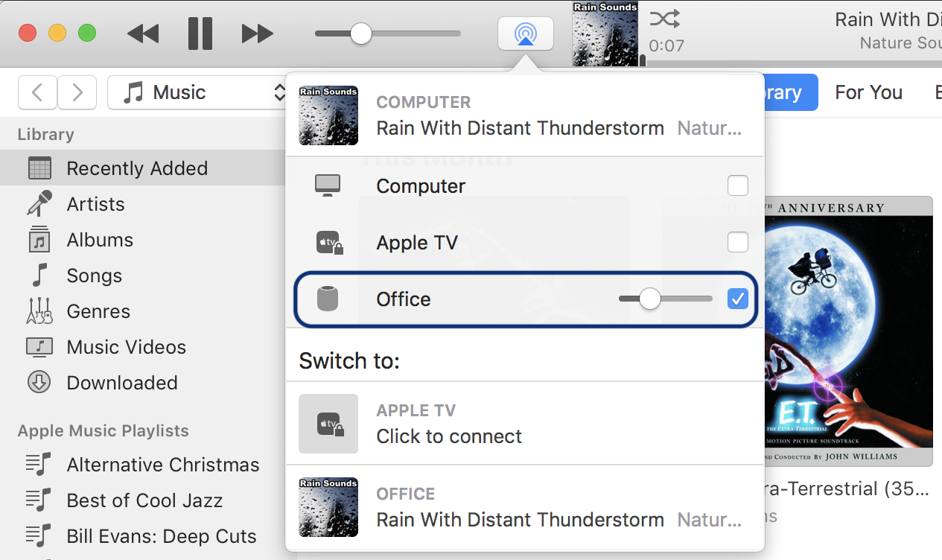The image size is (942, 560).
Task: Click the Best of Cool Jazz playlist icon
Action: point(39,500)
